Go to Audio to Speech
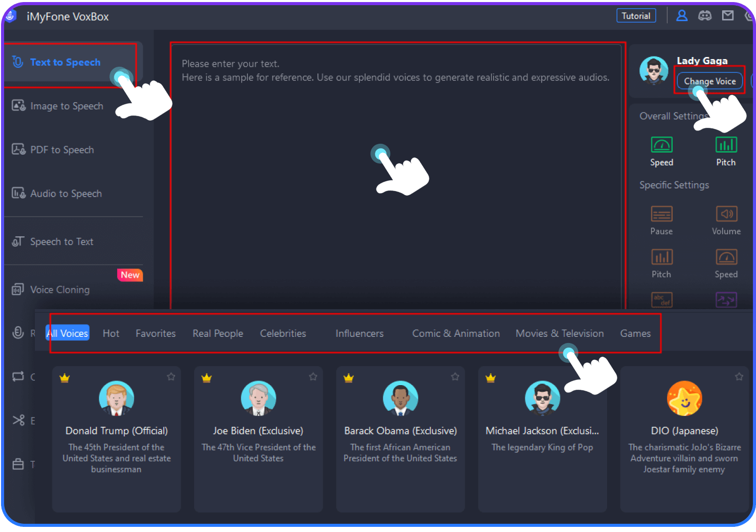 click(x=66, y=194)
